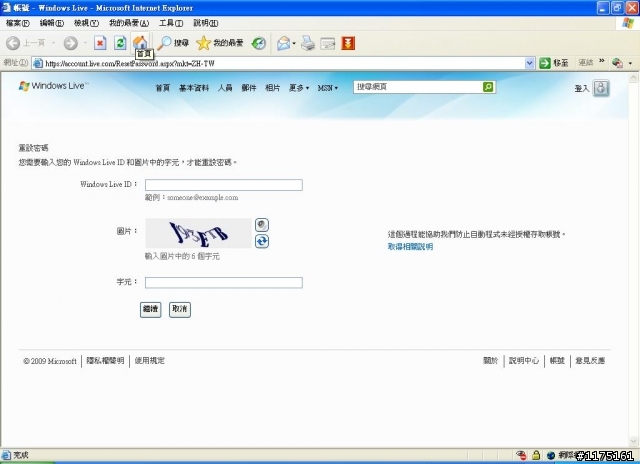
Task: Click the orange download toolbar icon
Action: coord(348,43)
